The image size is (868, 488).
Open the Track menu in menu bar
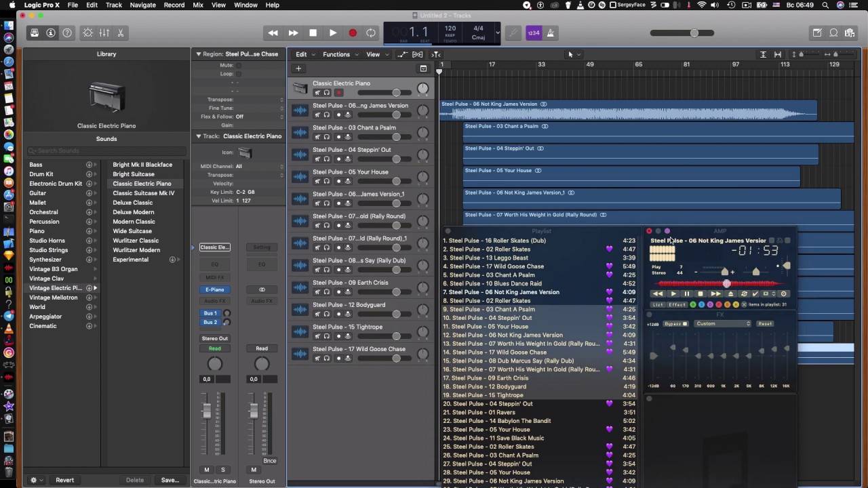[114, 5]
